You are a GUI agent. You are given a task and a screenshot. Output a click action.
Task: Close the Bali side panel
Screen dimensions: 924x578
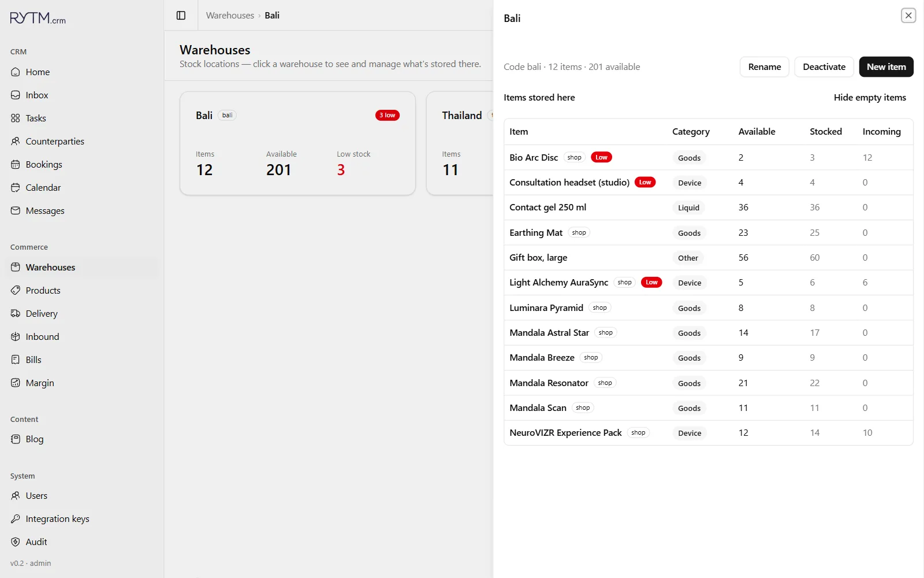[908, 16]
